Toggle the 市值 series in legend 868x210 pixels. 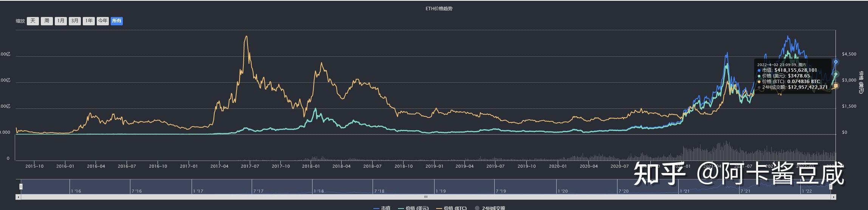point(382,208)
